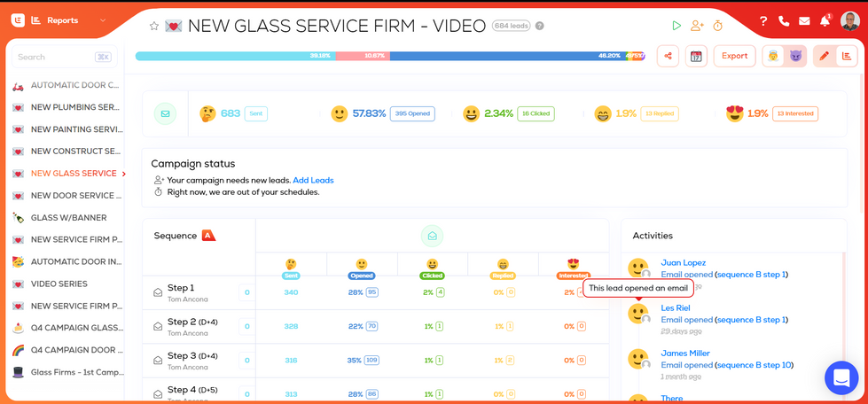Open the Intercom chat bubble
Screen dimensions: 868x404
[x=841, y=378]
